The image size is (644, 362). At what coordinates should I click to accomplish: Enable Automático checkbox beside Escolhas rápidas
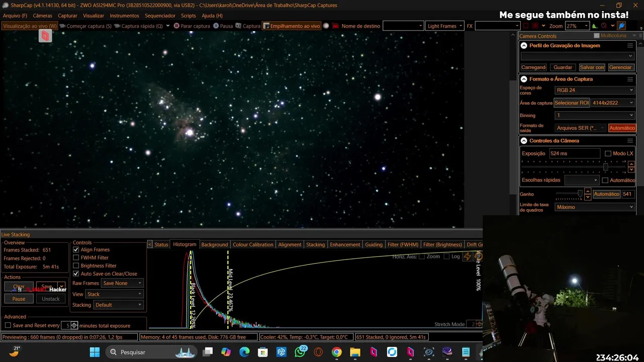coord(605,180)
